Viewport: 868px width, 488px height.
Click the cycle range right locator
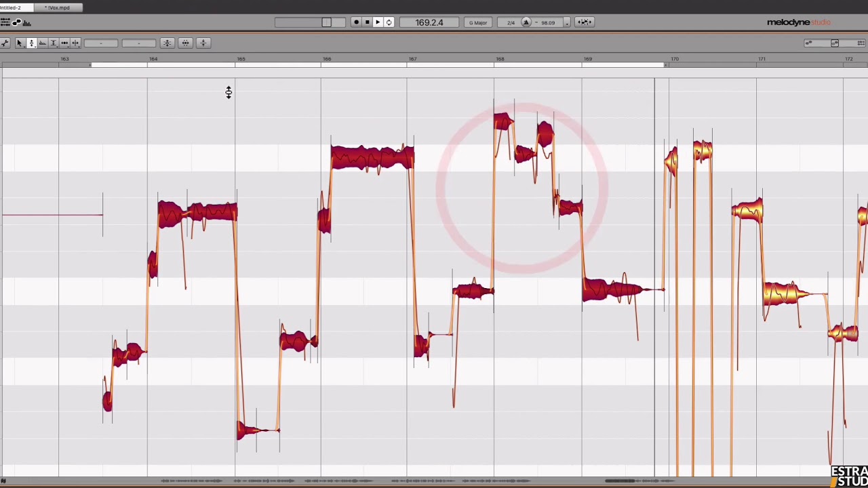coord(665,65)
